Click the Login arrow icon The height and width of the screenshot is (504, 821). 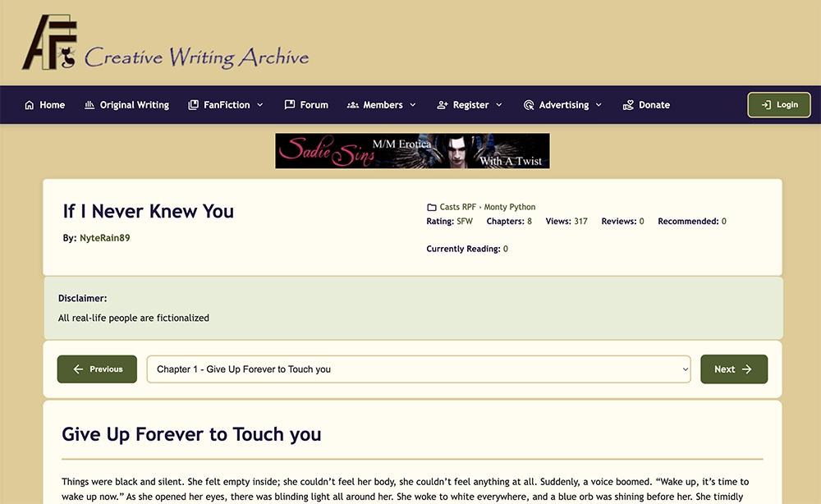pos(764,104)
